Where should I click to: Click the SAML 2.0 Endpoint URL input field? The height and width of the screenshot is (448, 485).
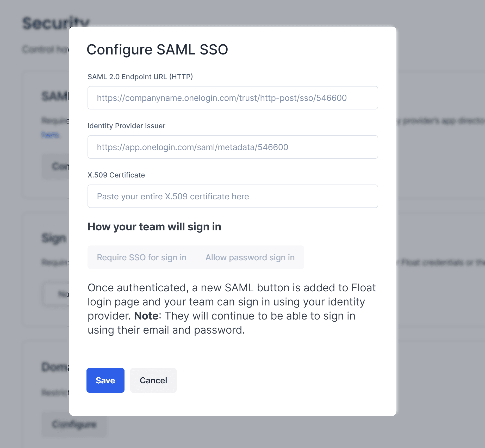[233, 98]
